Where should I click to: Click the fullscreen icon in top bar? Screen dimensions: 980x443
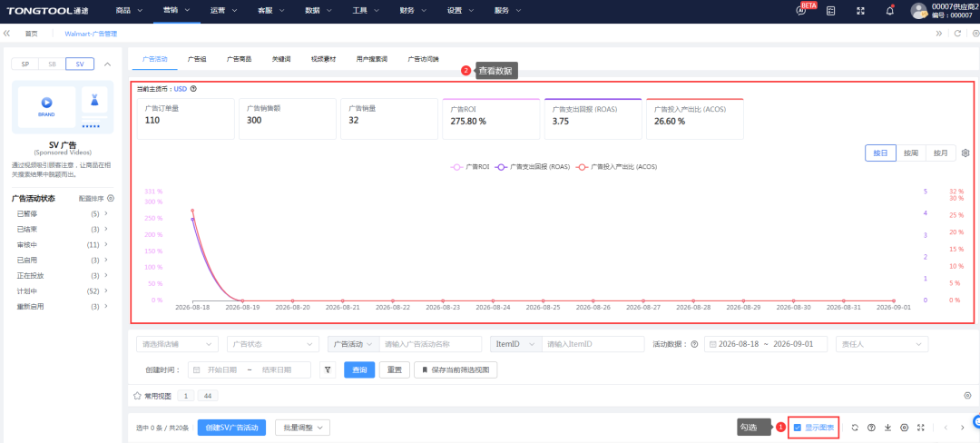[860, 11]
